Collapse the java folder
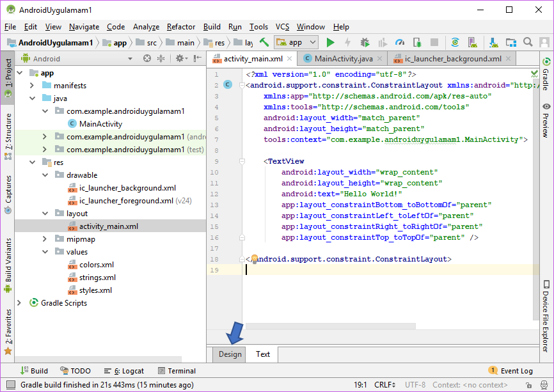Image resolution: width=554 pixels, height=392 pixels. coord(33,98)
